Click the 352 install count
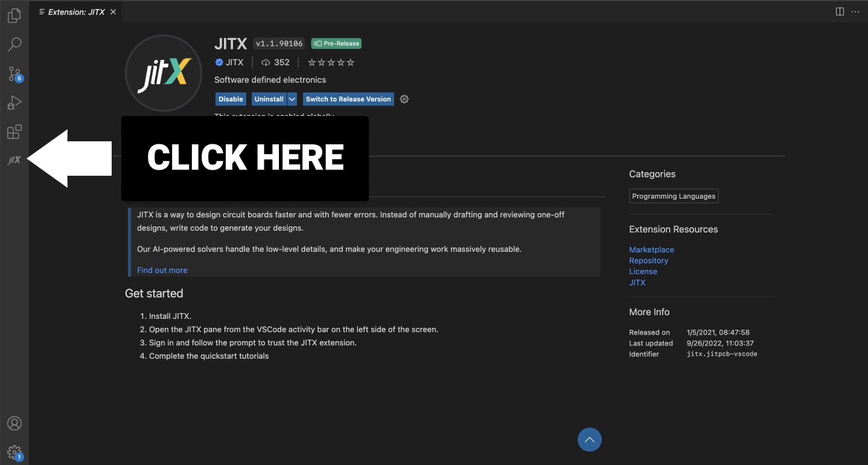Screen dimensions: 868x465 pyautogui.click(x=275, y=62)
